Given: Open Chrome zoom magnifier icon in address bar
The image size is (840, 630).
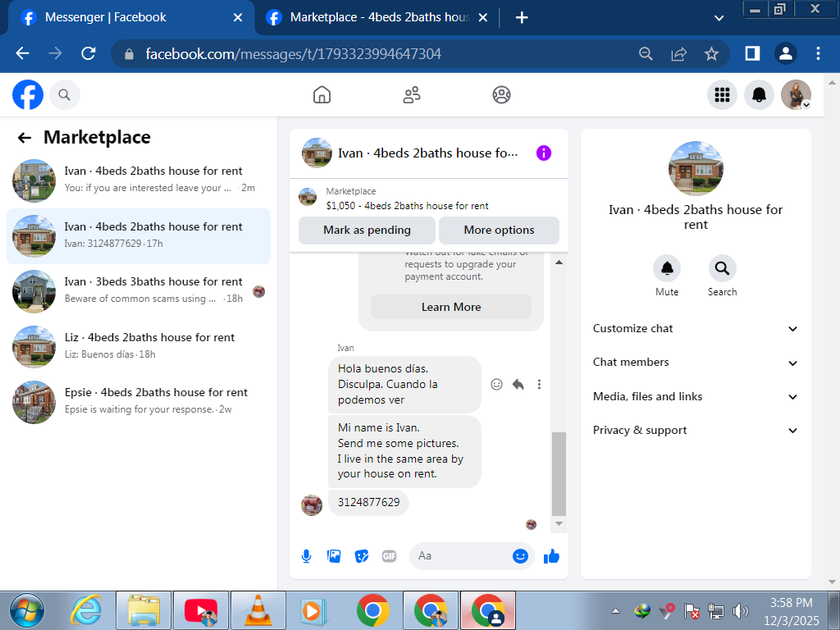Looking at the screenshot, I should pos(646,53).
